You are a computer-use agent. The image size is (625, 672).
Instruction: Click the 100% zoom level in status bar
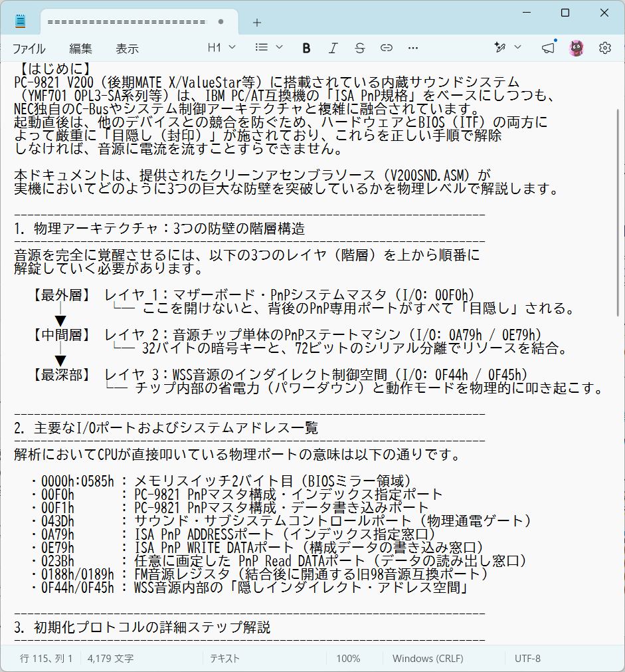click(348, 658)
